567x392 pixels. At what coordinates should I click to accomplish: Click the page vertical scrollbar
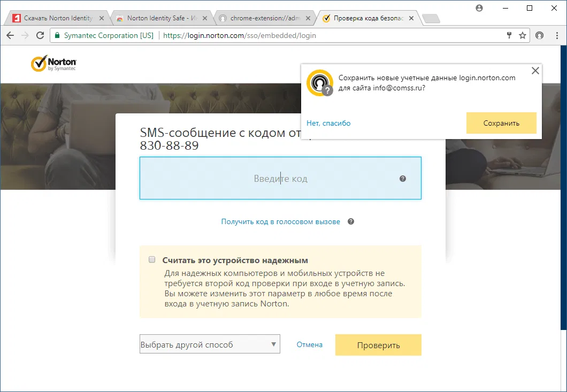click(563, 188)
